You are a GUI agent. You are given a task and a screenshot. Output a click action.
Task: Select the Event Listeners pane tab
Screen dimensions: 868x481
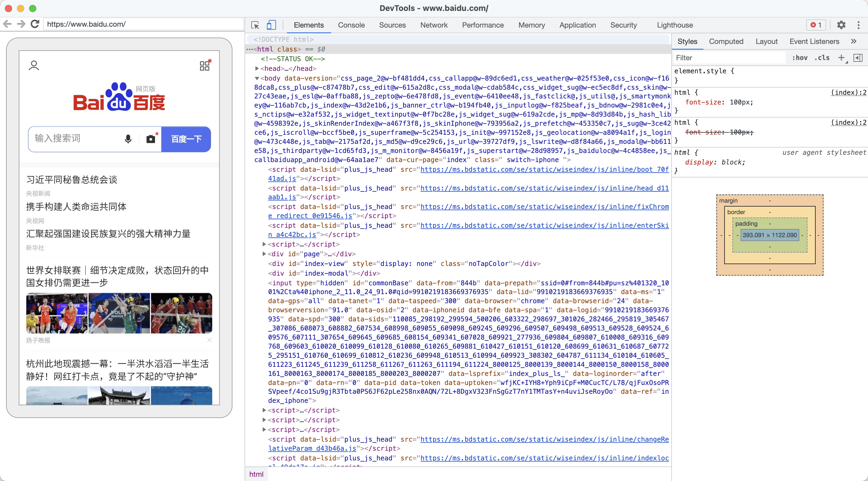pos(814,41)
